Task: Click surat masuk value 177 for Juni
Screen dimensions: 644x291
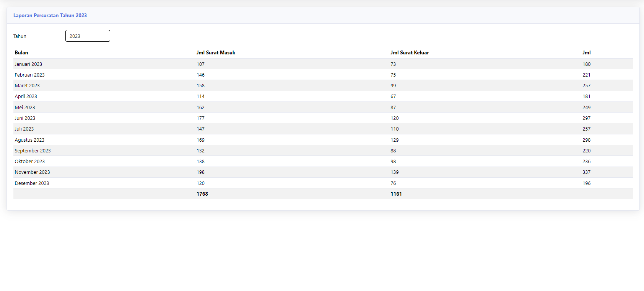Action: coord(201,118)
